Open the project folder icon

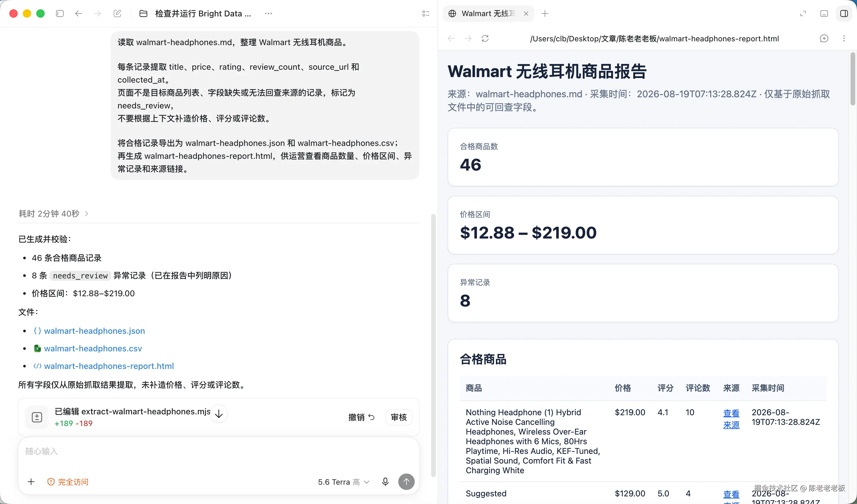143,13
